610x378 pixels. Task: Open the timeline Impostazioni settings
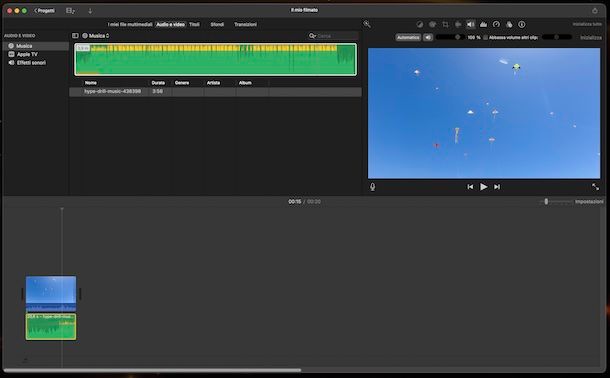[x=589, y=201]
